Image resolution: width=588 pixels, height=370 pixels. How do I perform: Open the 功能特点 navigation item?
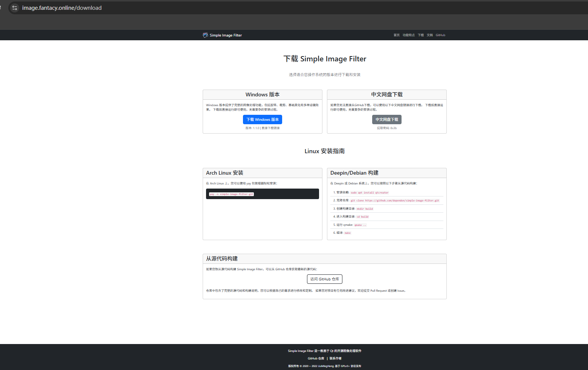click(409, 35)
